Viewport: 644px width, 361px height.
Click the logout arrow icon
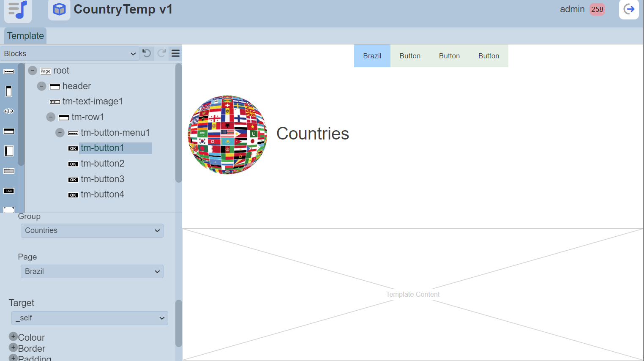coord(629,9)
